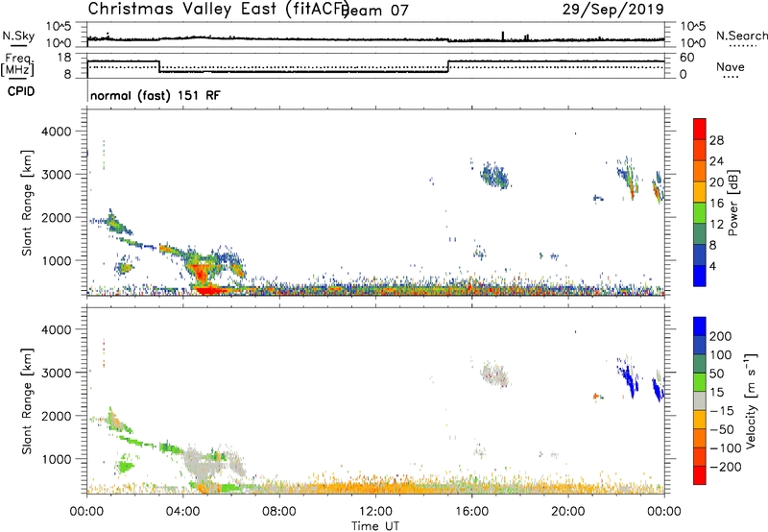Click the '08:00' time tick label
The height and width of the screenshot is (532, 768).
[279, 512]
